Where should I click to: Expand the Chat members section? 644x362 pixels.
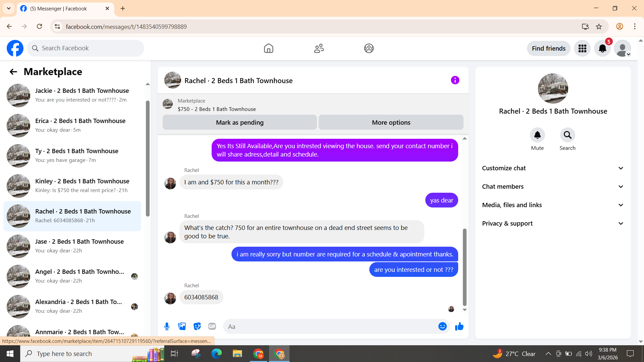(553, 187)
